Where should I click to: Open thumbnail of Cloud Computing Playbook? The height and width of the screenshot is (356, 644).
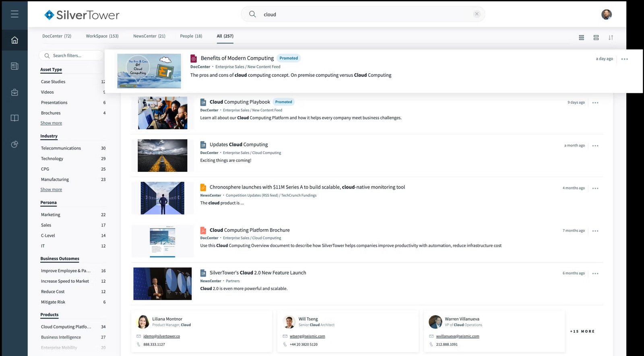[x=163, y=113]
